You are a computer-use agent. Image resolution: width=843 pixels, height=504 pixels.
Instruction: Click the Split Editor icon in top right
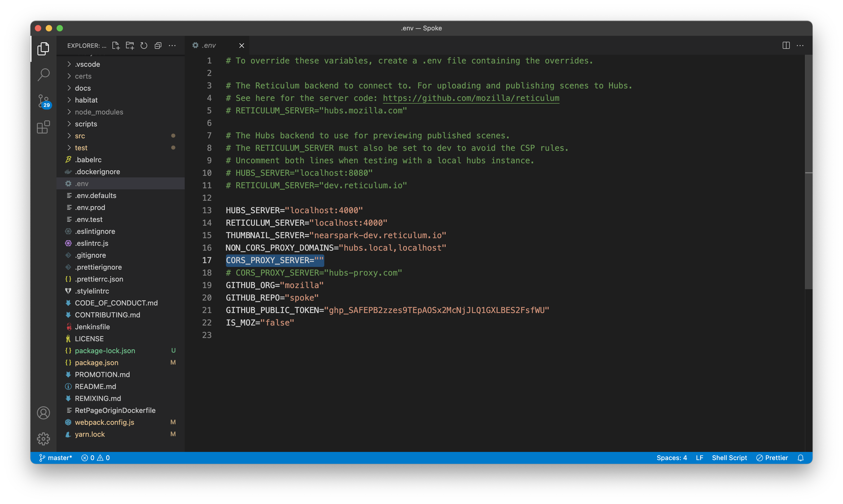[786, 45]
